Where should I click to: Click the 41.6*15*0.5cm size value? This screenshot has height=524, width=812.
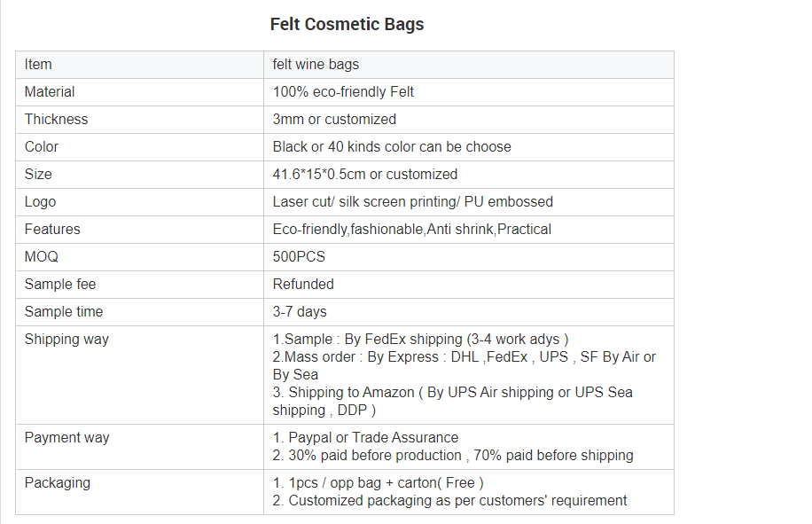pyautogui.click(x=364, y=174)
